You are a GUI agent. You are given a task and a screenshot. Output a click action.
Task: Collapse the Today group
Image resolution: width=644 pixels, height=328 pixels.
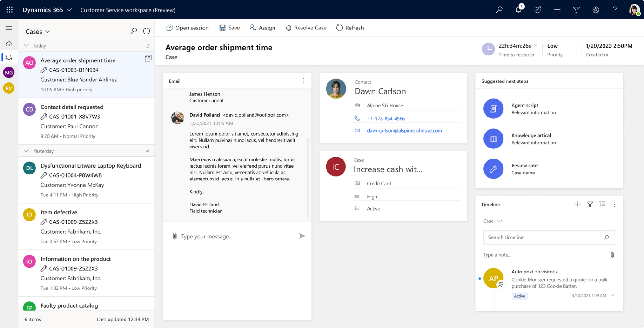tap(26, 45)
